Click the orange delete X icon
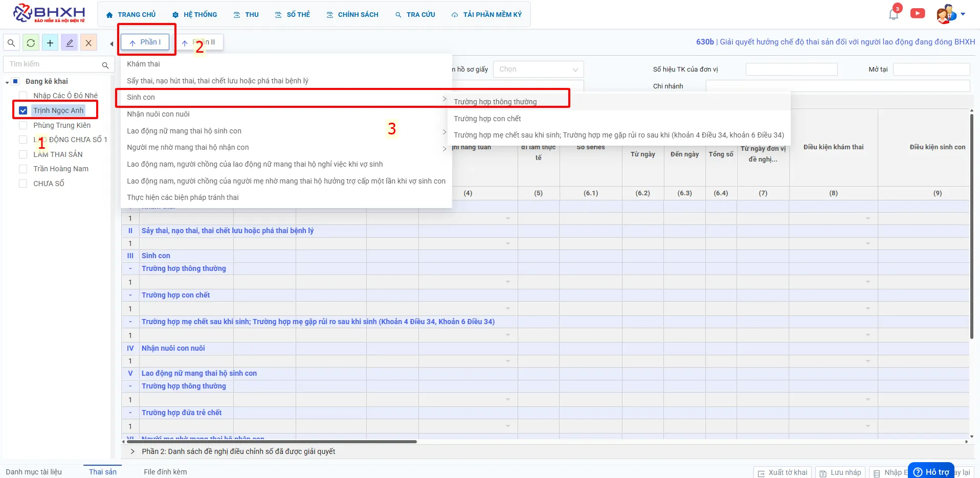Image resolution: width=980 pixels, height=478 pixels. (88, 43)
